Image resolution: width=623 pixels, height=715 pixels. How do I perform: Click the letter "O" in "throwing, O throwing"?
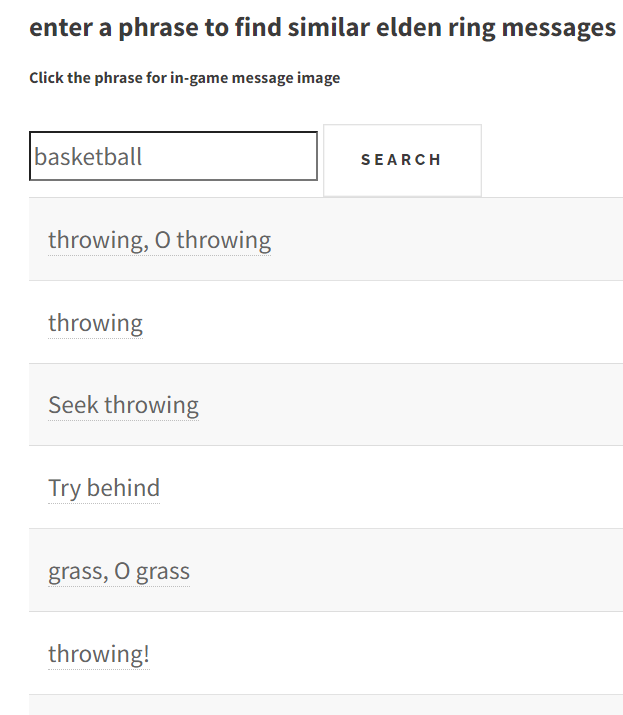click(163, 240)
